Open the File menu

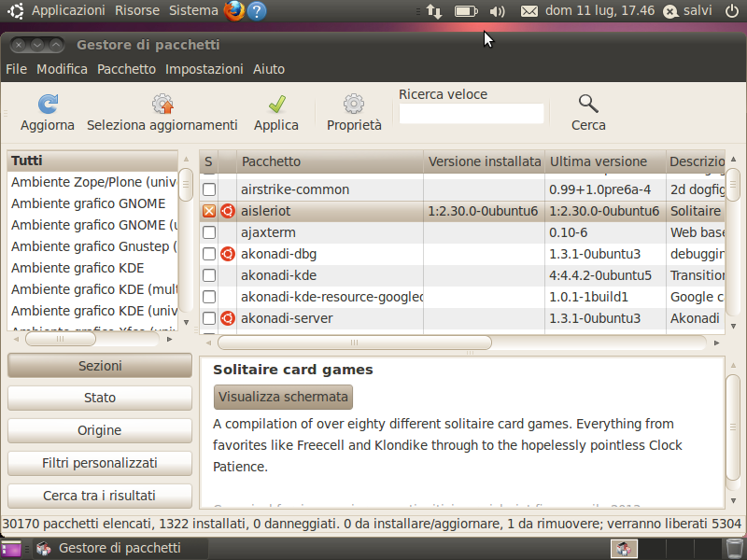pyautogui.click(x=16, y=69)
